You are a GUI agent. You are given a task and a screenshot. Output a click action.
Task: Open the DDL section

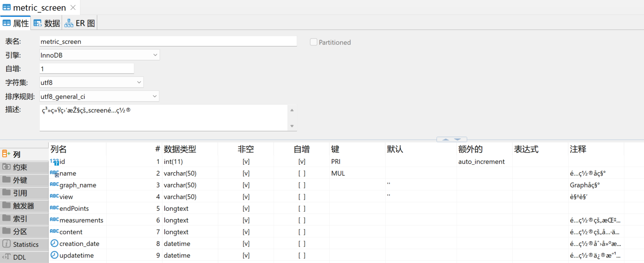pos(24,257)
